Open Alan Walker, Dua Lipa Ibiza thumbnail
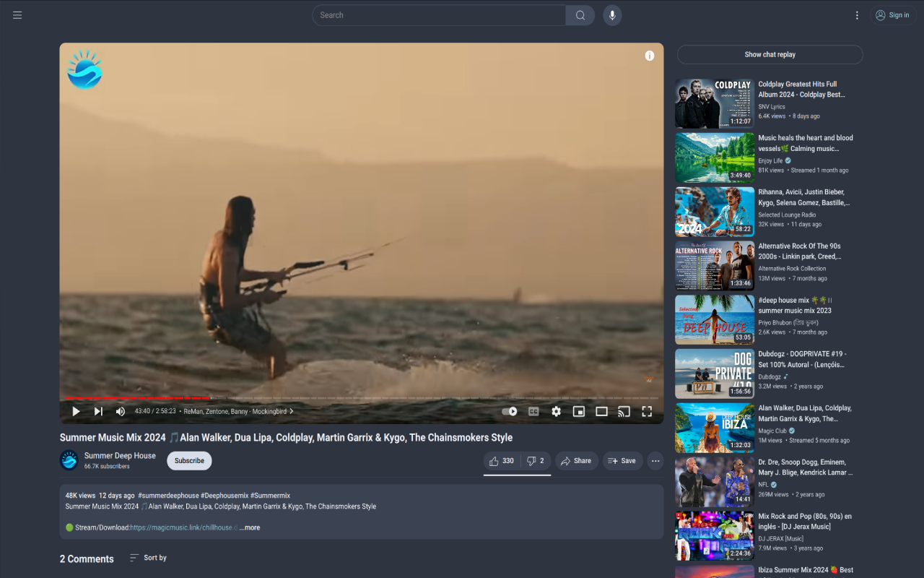 point(715,428)
